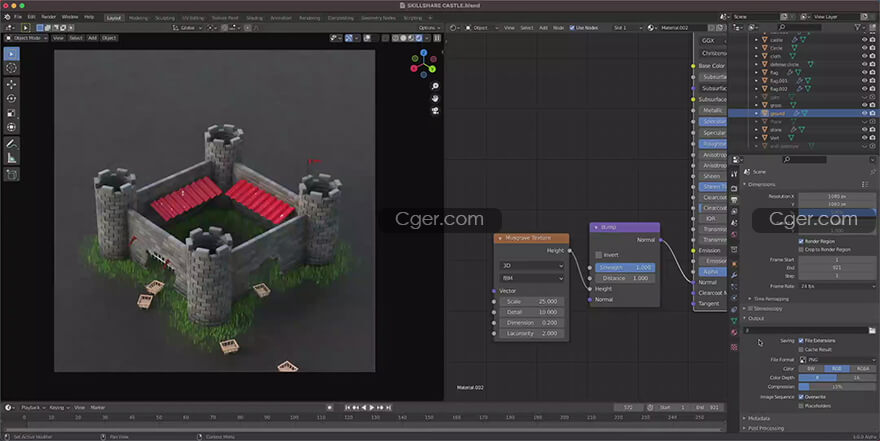Image resolution: width=880 pixels, height=441 pixels.
Task: Click the Add Cube tool icon
Action: coord(11,174)
